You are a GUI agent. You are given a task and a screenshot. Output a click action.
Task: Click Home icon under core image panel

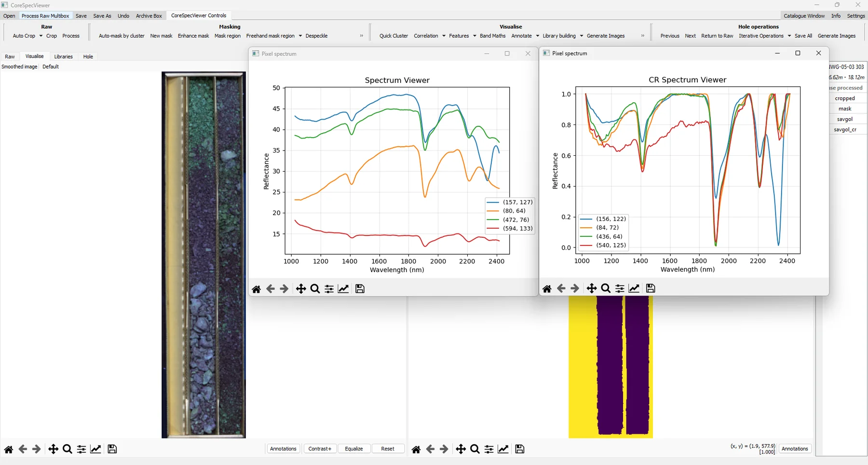pyautogui.click(x=9, y=450)
